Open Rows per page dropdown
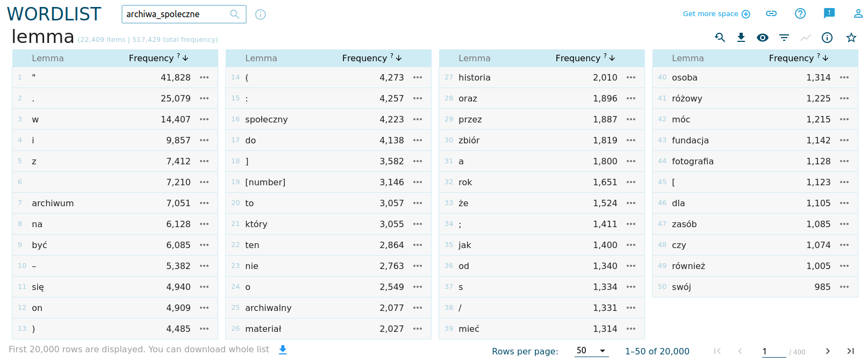The image size is (868, 363). click(x=591, y=351)
